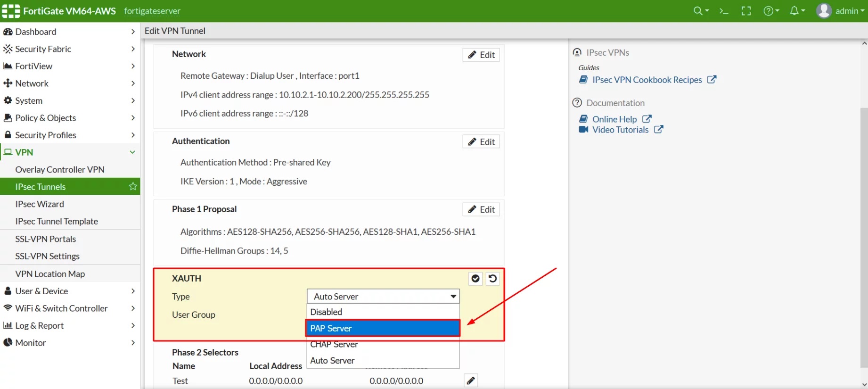Select Disabled in XAUTH Type list
Viewport: 868px width, 389px height.
click(x=383, y=312)
